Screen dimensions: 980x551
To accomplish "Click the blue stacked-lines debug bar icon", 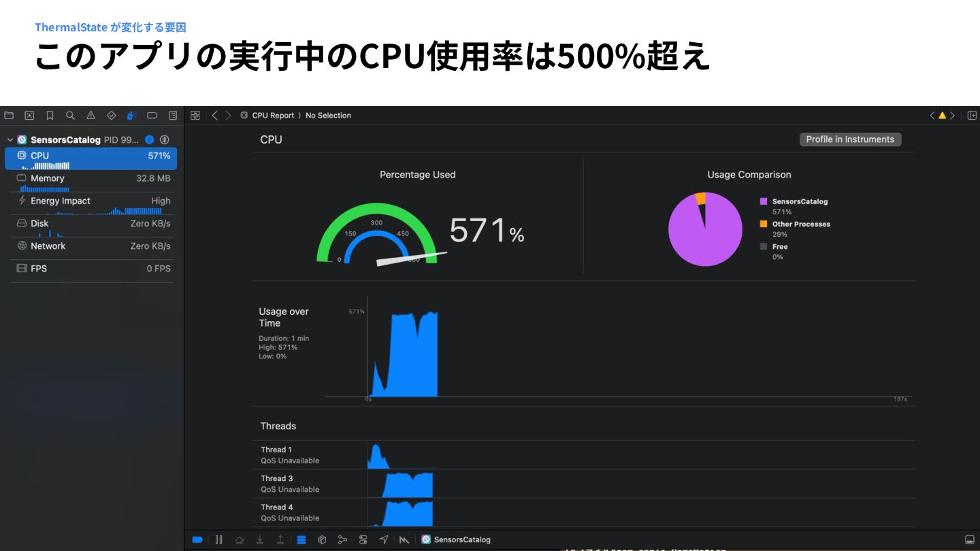I will (301, 539).
